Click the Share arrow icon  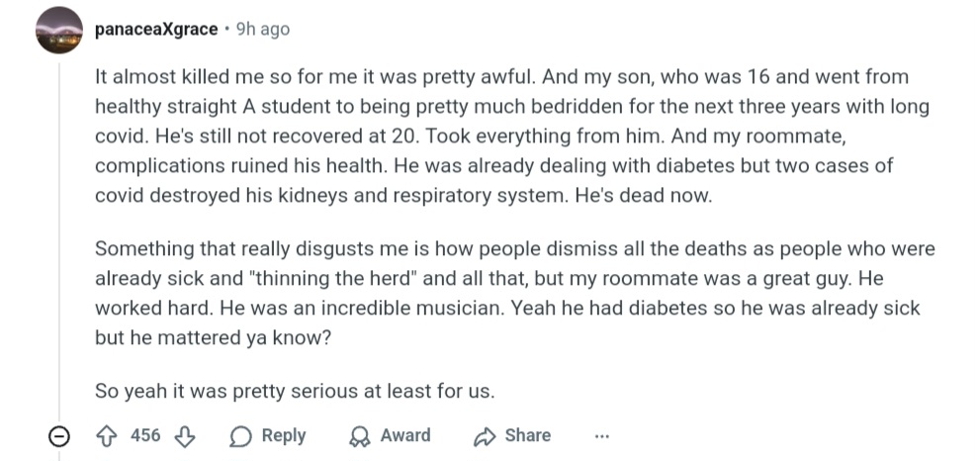[485, 436]
